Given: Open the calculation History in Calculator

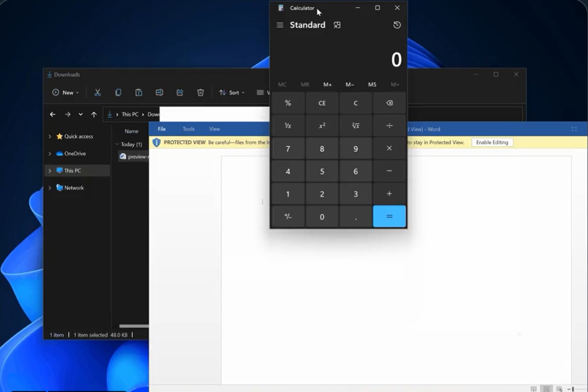Looking at the screenshot, I should (397, 25).
